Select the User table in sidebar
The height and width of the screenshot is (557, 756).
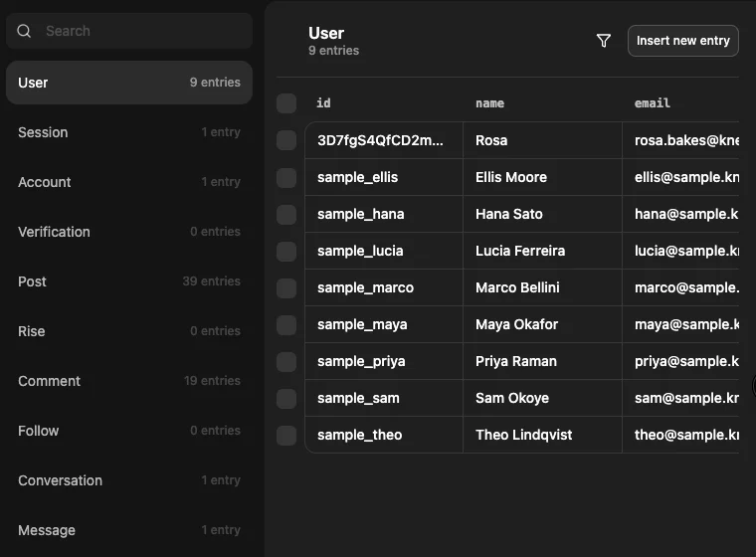pyautogui.click(x=129, y=83)
